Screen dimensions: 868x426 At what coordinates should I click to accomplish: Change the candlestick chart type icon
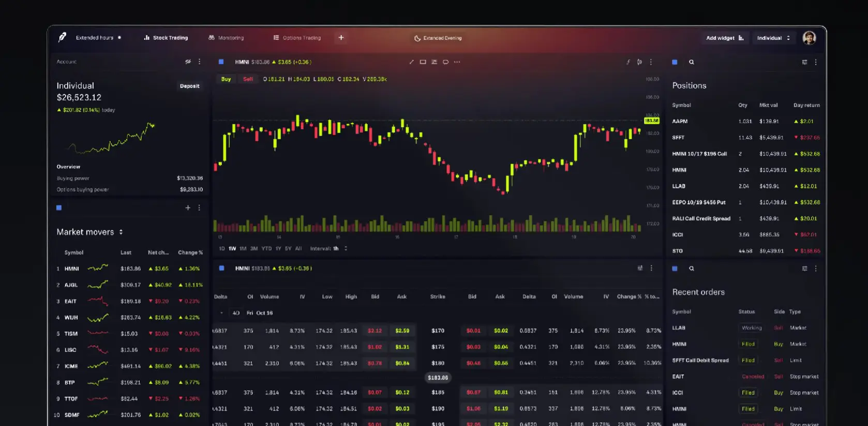click(639, 62)
